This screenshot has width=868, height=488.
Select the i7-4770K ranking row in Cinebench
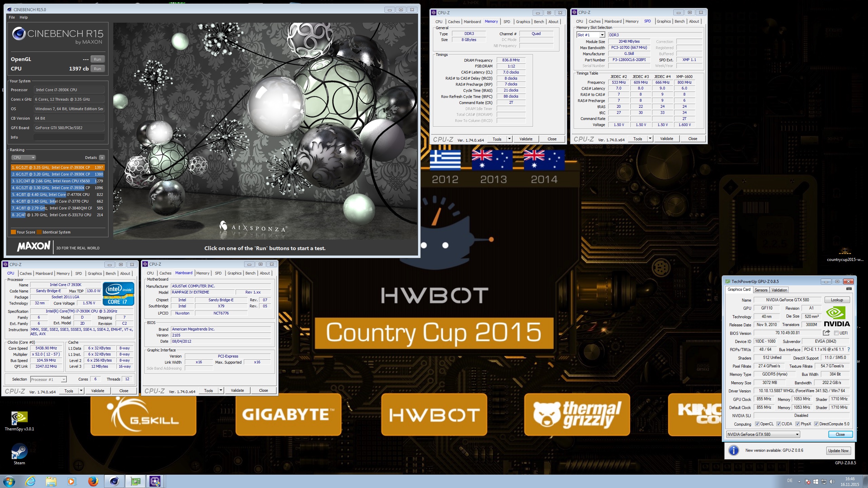(57, 195)
